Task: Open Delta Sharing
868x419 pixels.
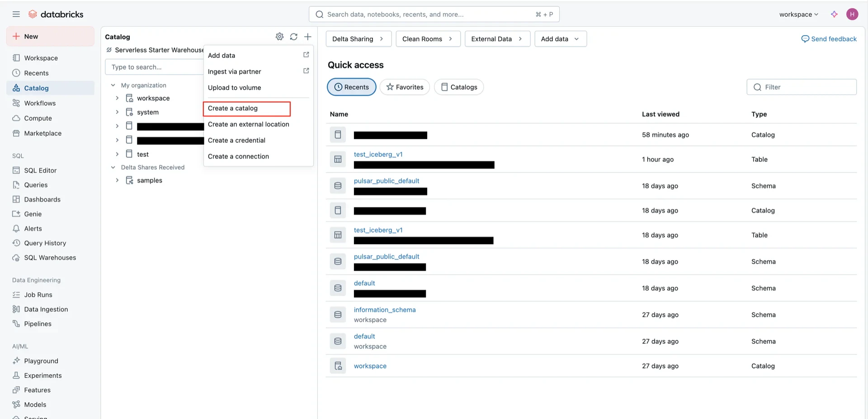Action: coord(359,39)
